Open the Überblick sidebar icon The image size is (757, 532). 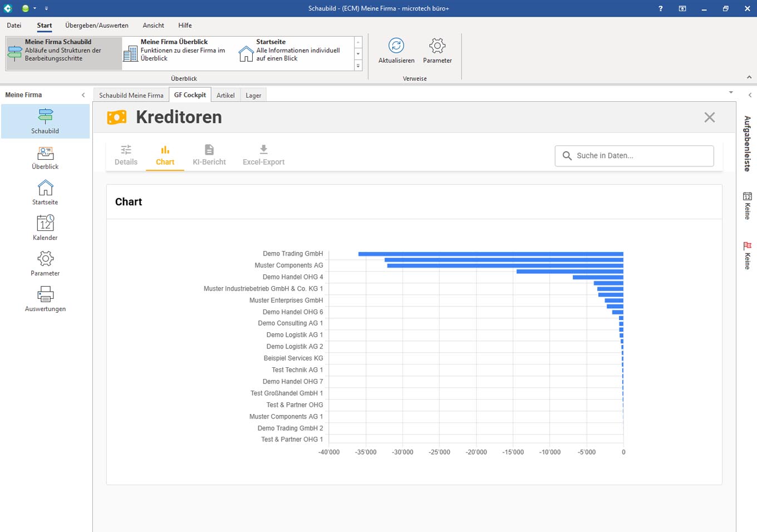pos(45,154)
